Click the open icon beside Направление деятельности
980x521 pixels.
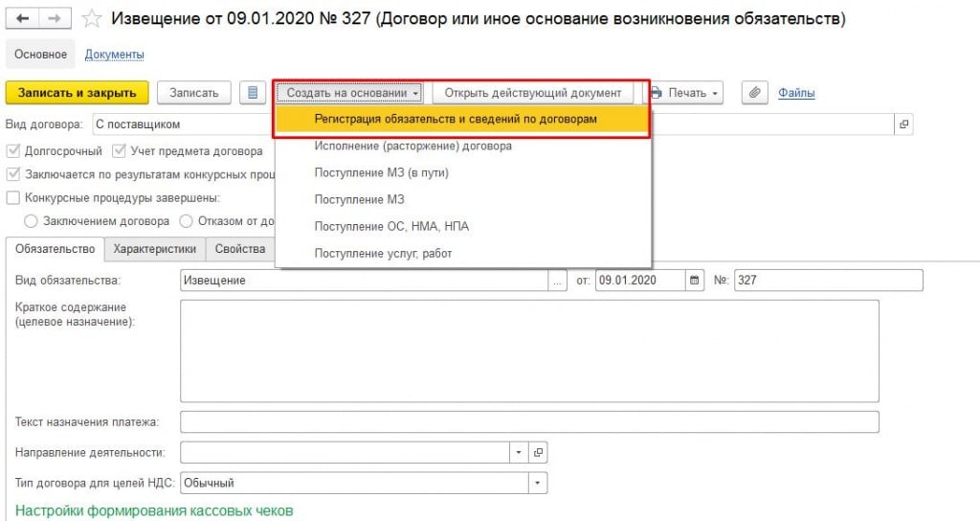click(x=538, y=452)
